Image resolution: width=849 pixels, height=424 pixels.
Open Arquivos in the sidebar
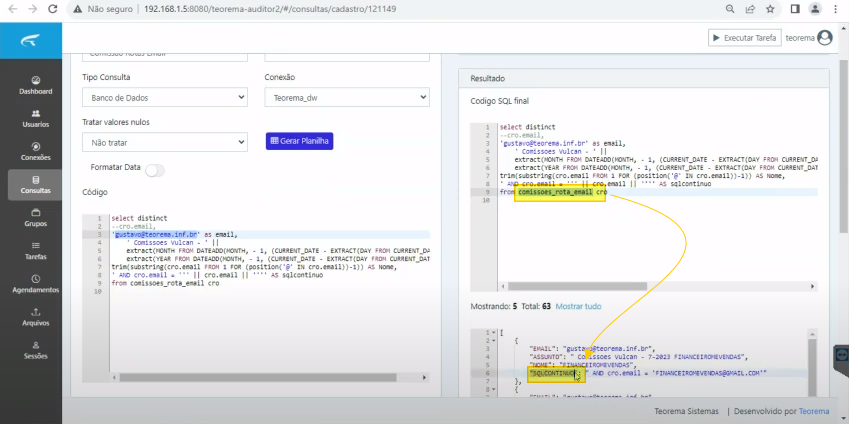click(36, 317)
